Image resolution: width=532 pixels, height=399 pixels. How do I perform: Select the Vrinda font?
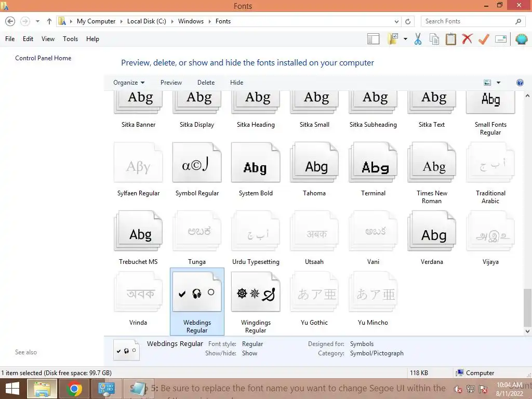138,299
